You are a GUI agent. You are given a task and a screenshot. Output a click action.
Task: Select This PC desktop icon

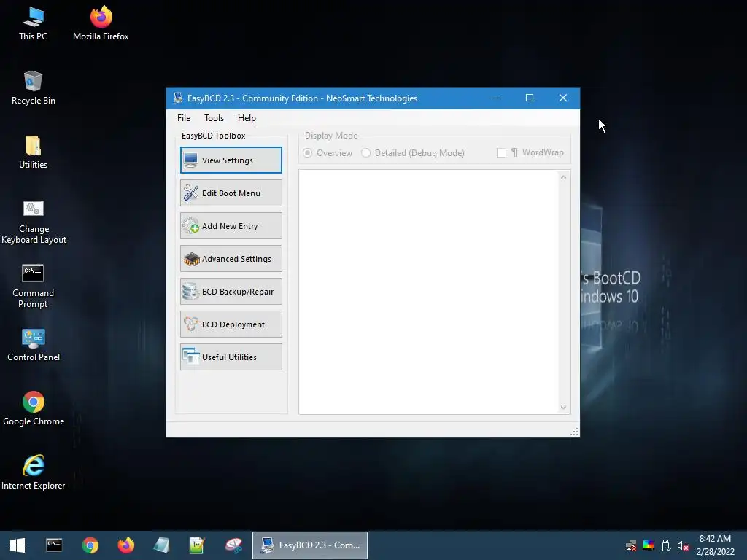tap(33, 24)
